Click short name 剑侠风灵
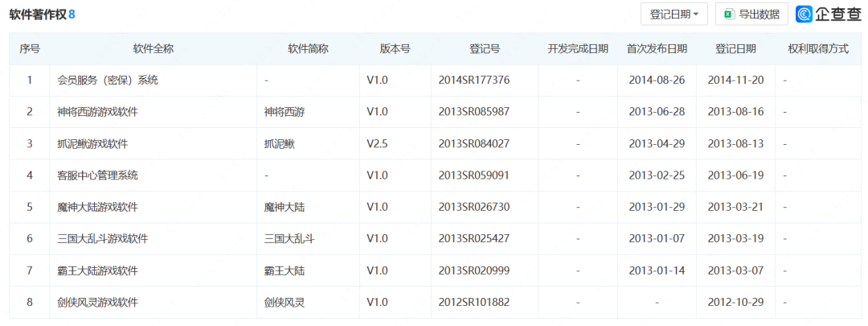This screenshot has height=326, width=868. [285, 303]
